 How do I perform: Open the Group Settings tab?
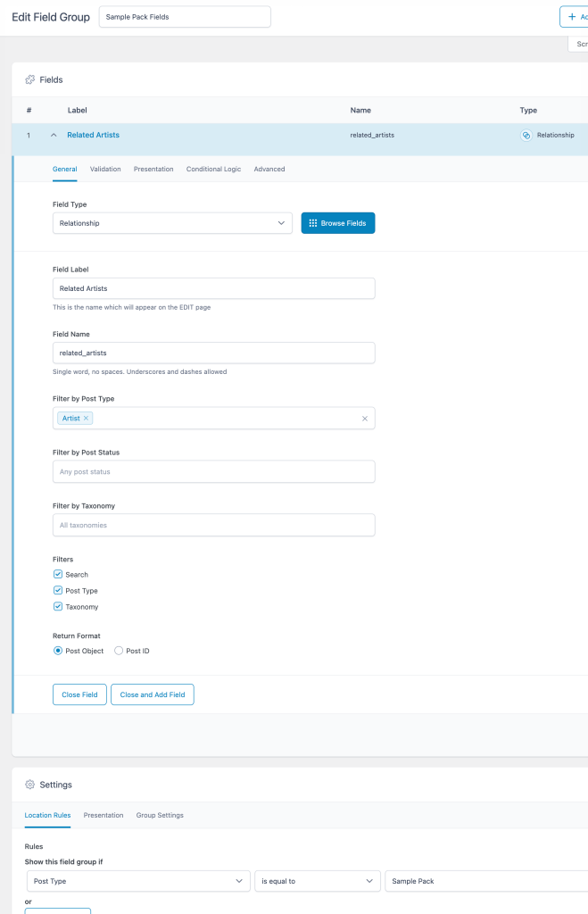pyautogui.click(x=160, y=815)
